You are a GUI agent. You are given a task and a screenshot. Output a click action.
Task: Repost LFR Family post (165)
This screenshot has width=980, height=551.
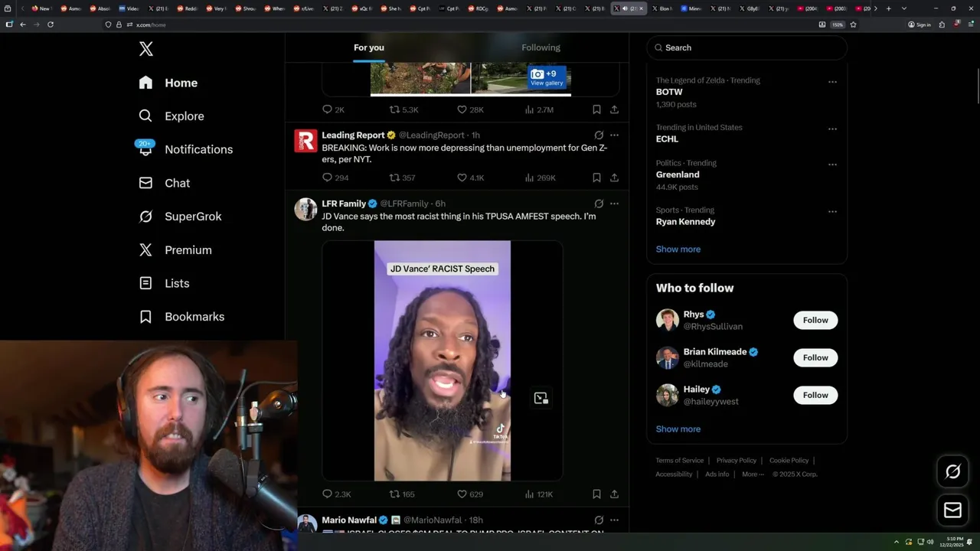click(x=402, y=494)
